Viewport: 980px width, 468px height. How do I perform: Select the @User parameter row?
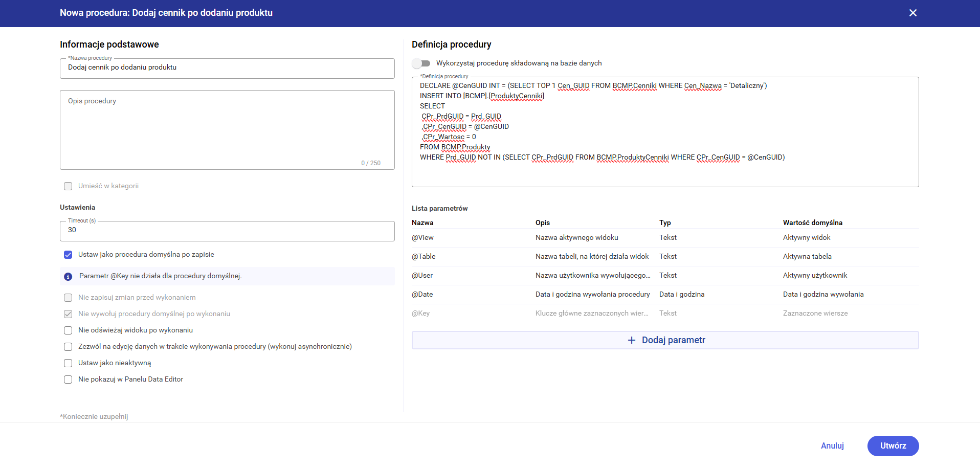pyautogui.click(x=665, y=276)
